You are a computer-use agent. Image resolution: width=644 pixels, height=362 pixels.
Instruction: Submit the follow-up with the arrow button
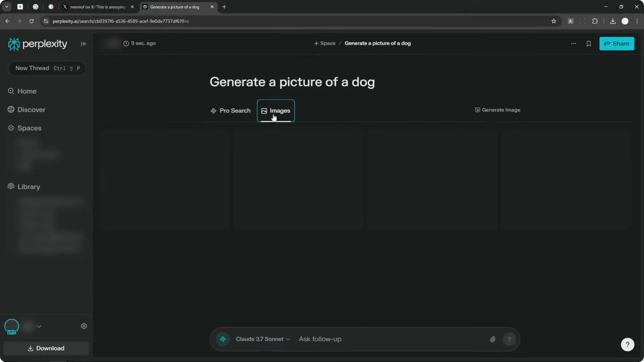click(509, 339)
